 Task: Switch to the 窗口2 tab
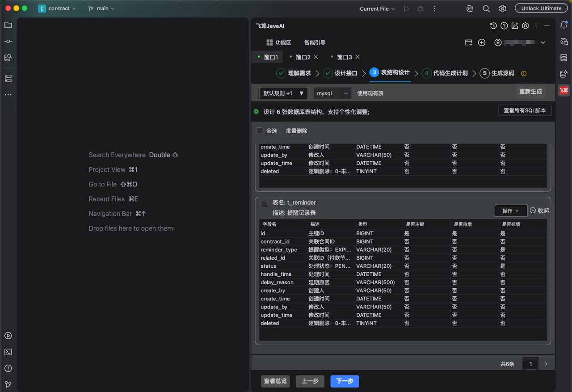303,57
